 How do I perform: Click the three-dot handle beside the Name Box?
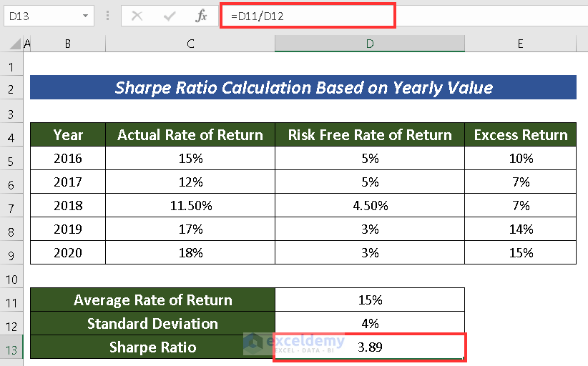(107, 16)
